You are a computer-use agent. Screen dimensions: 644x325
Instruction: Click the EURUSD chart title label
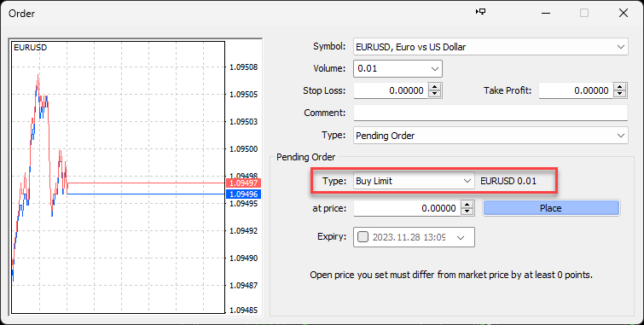point(31,48)
